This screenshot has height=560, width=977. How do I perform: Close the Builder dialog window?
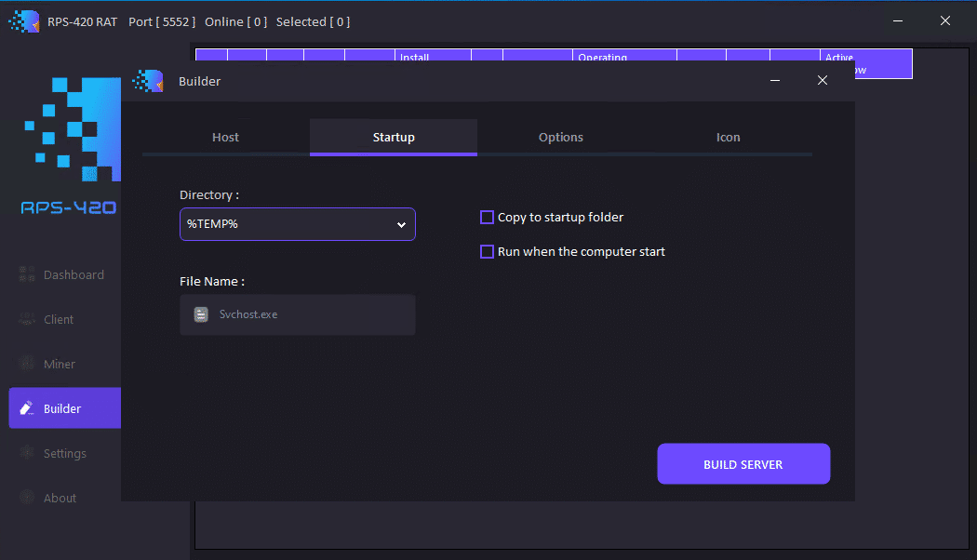click(822, 81)
